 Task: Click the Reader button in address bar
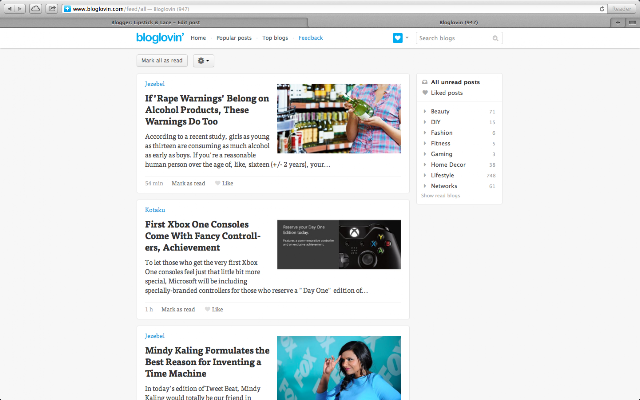click(x=622, y=9)
